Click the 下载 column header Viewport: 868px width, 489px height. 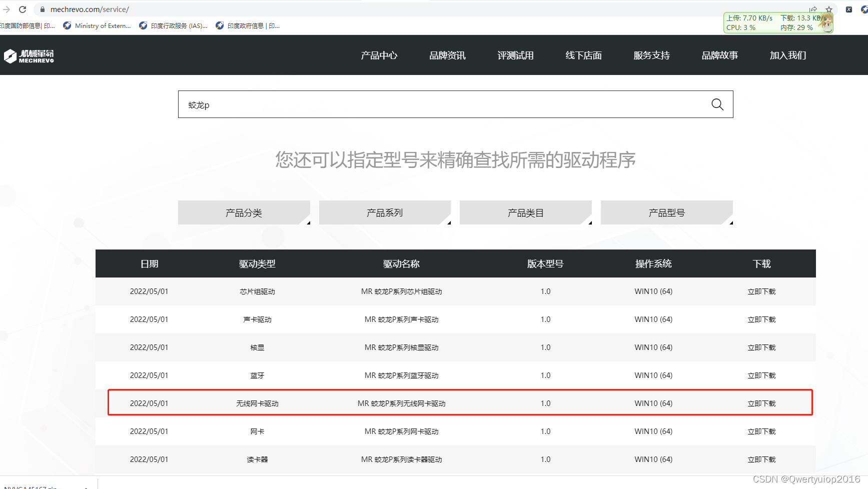point(761,264)
